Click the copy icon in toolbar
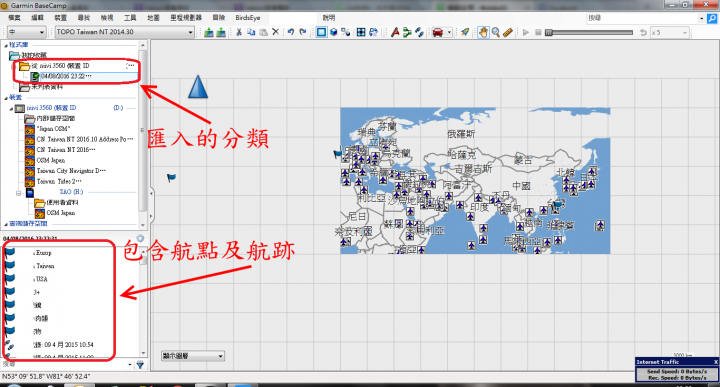720x387 pixels. (251, 32)
